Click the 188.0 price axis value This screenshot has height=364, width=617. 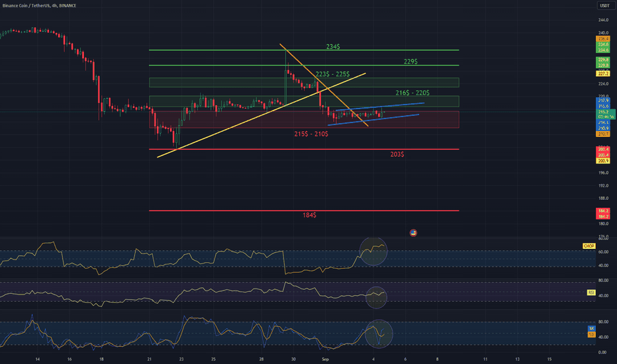[603, 199]
